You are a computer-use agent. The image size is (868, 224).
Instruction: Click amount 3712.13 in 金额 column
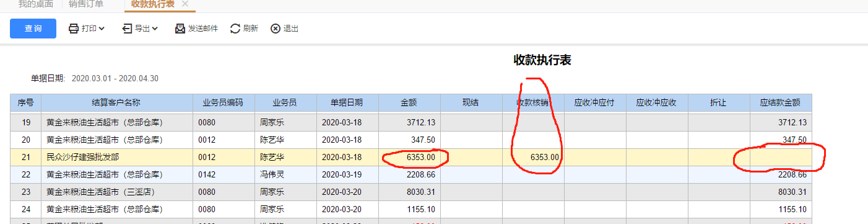(421, 123)
